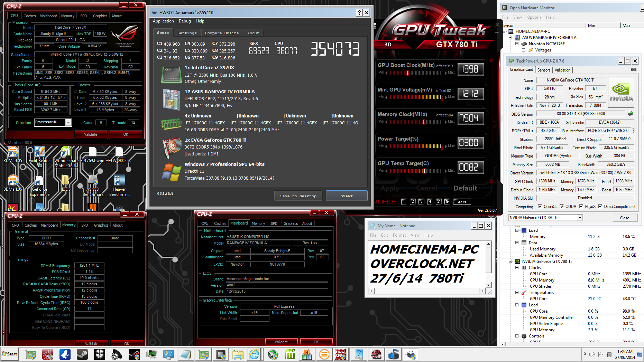Viewport: 644px width, 362px height.
Task: Open the 3DMark05 desktop shortcut
Action: click(x=13, y=154)
